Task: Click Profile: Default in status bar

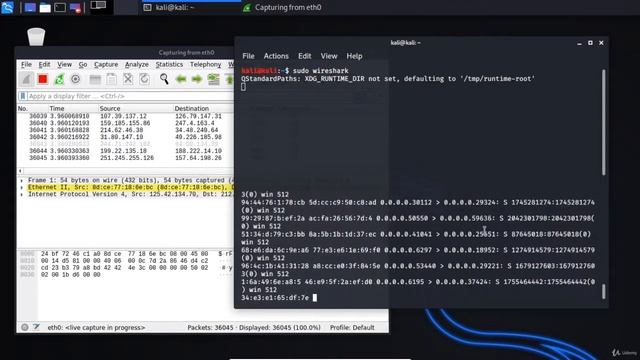Action: point(352,327)
